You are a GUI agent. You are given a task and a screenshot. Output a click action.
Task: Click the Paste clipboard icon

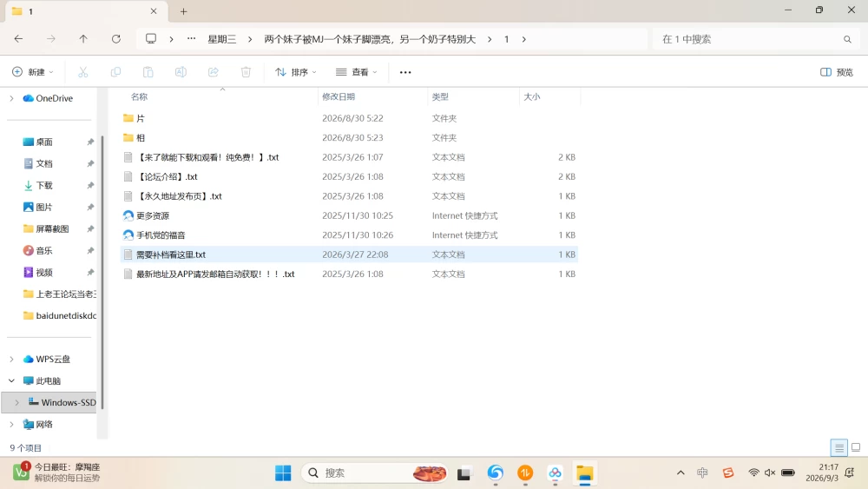tap(148, 72)
